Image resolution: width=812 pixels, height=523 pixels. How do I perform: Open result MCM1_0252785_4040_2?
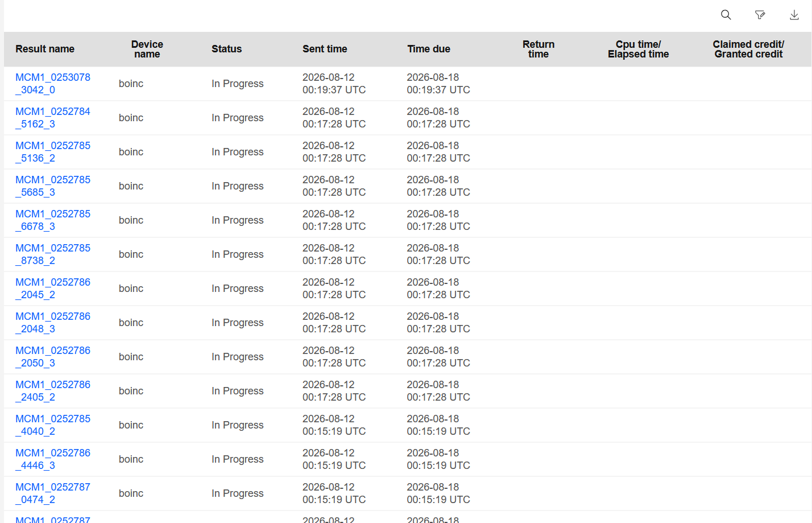53,425
